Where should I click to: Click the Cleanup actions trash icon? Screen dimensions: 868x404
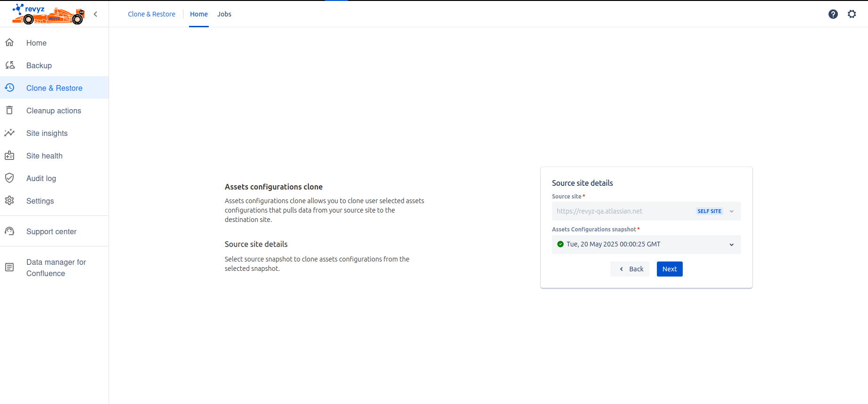9,111
